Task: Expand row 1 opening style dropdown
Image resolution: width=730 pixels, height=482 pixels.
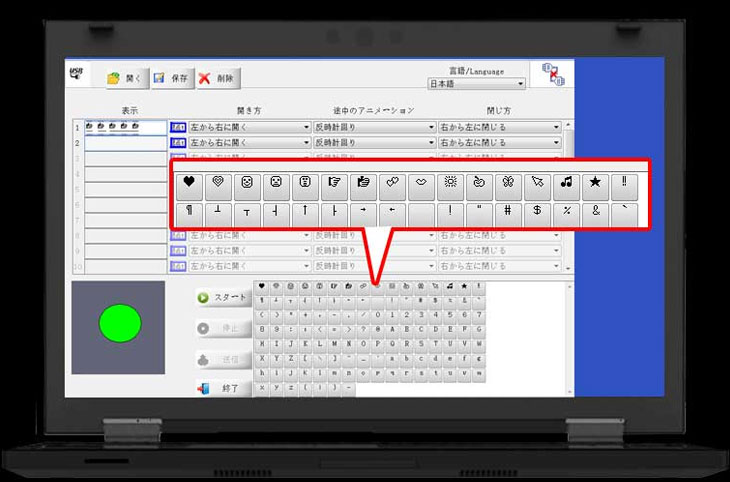Action: 249,128
